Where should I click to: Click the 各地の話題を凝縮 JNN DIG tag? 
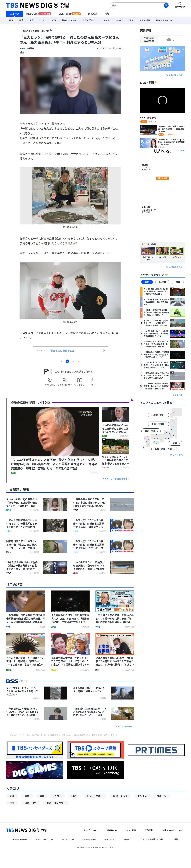point(36,31)
